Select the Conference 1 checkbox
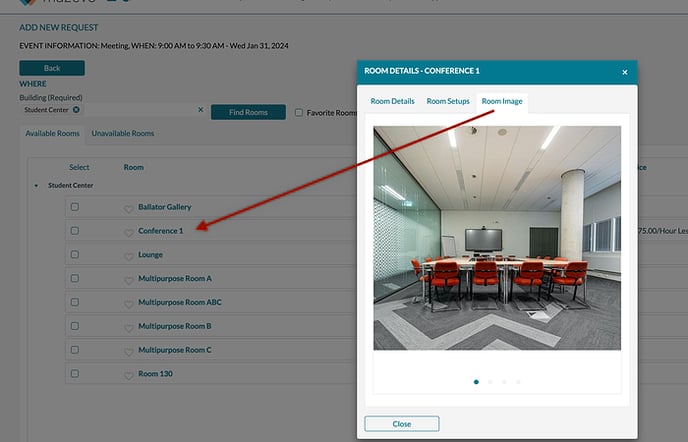Viewport: 688px width, 442px height. pyautogui.click(x=75, y=230)
